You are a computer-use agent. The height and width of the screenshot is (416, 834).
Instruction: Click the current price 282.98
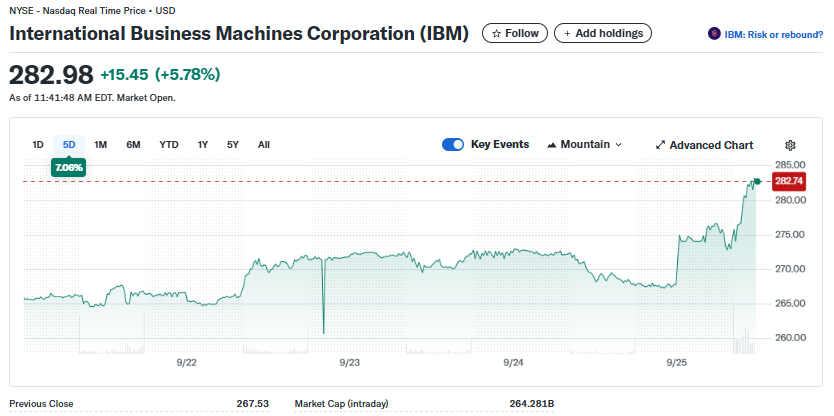pyautogui.click(x=52, y=74)
